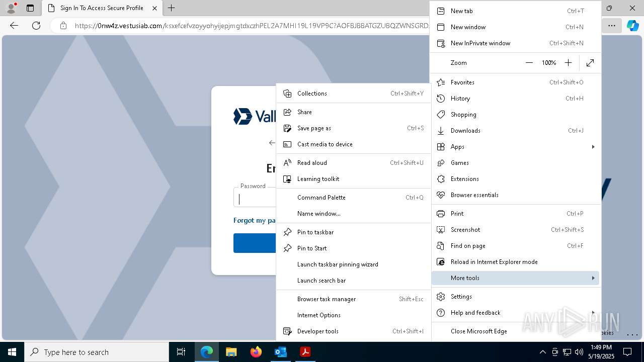Open Internet Options
Viewport: 644px width, 362px height.
[354, 315]
